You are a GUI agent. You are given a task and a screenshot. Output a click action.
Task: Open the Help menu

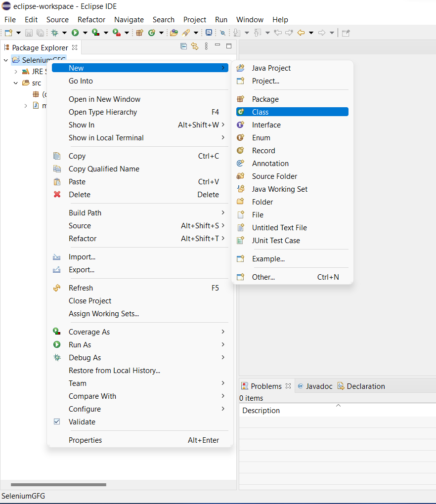tap(280, 20)
